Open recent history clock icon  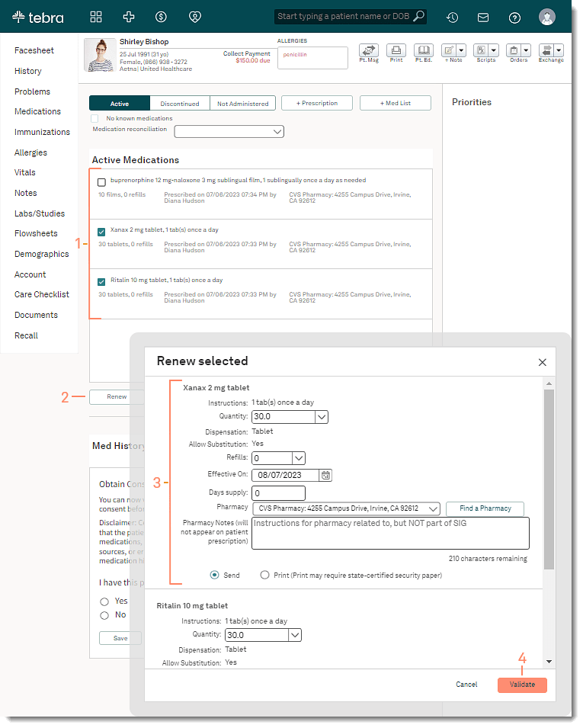tap(452, 18)
